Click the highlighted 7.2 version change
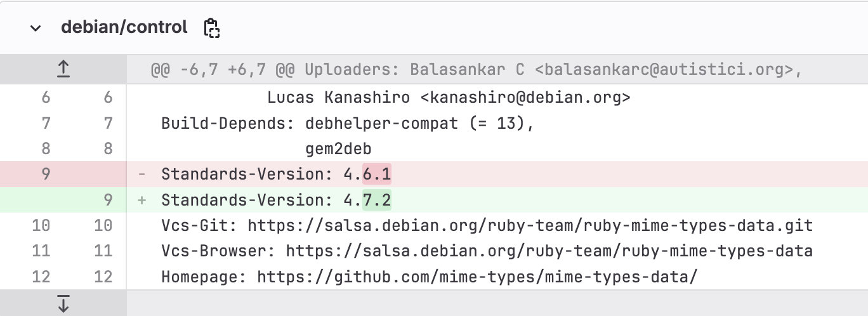868x316 pixels. pos(377,200)
